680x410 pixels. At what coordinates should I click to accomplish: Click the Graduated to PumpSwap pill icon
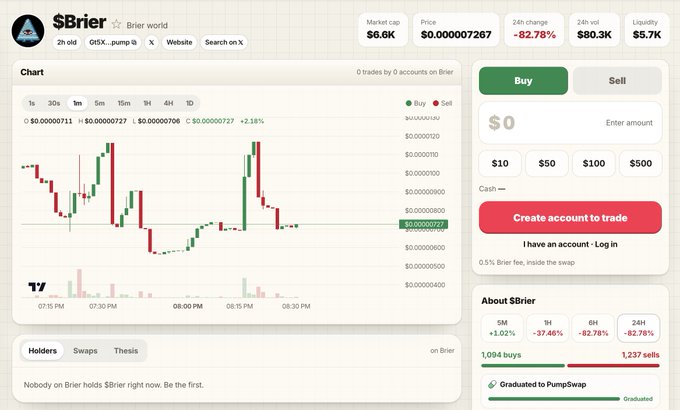click(492, 384)
